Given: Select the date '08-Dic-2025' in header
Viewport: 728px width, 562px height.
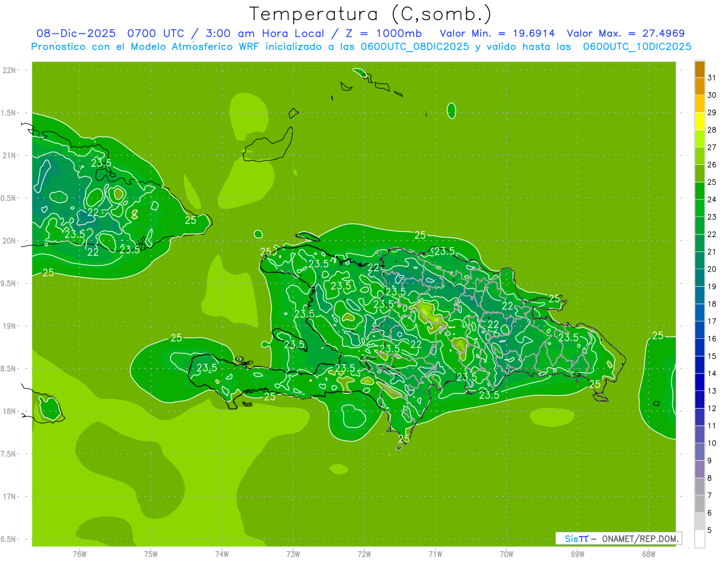Looking at the screenshot, I should pyautogui.click(x=78, y=33).
